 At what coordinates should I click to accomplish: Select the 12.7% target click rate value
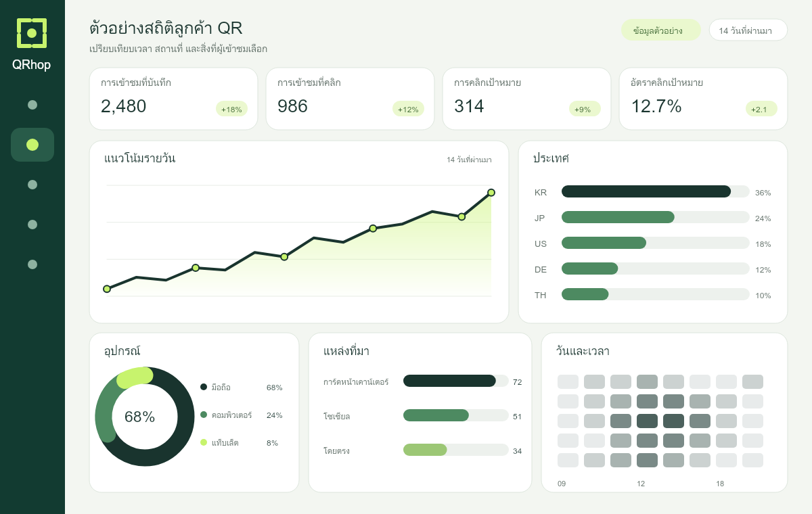(x=656, y=106)
